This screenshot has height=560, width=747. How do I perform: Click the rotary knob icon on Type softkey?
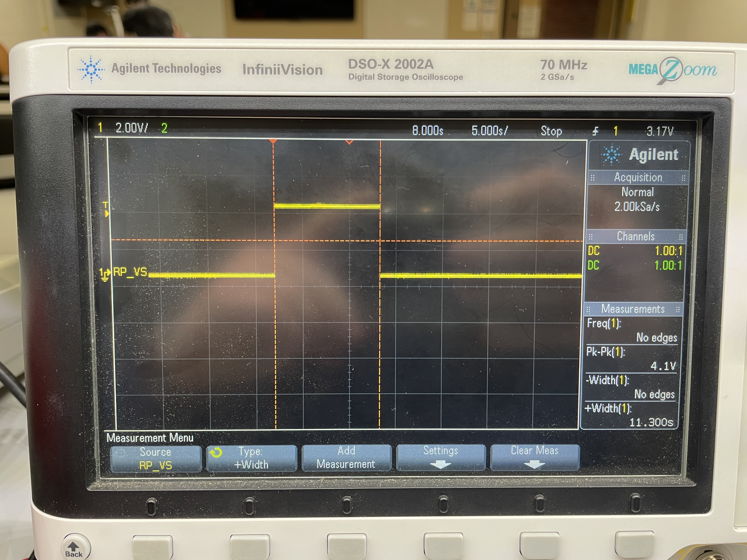click(x=216, y=452)
